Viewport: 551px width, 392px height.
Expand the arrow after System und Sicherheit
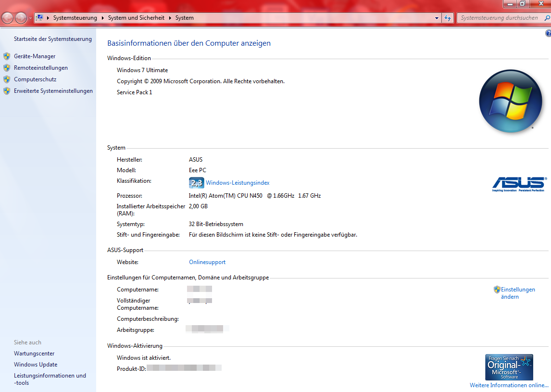click(170, 18)
